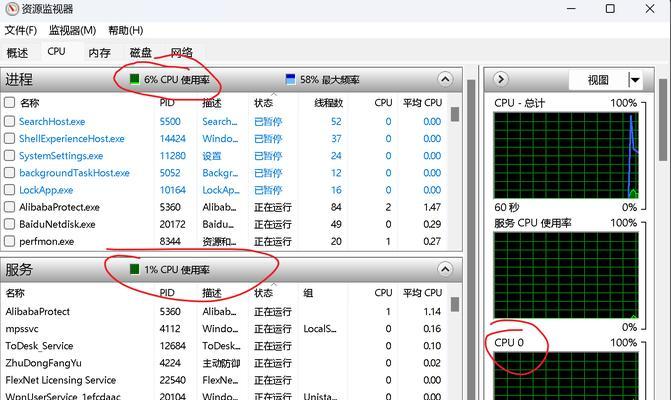Select the FlexNet Licensing Service row

tap(226, 380)
